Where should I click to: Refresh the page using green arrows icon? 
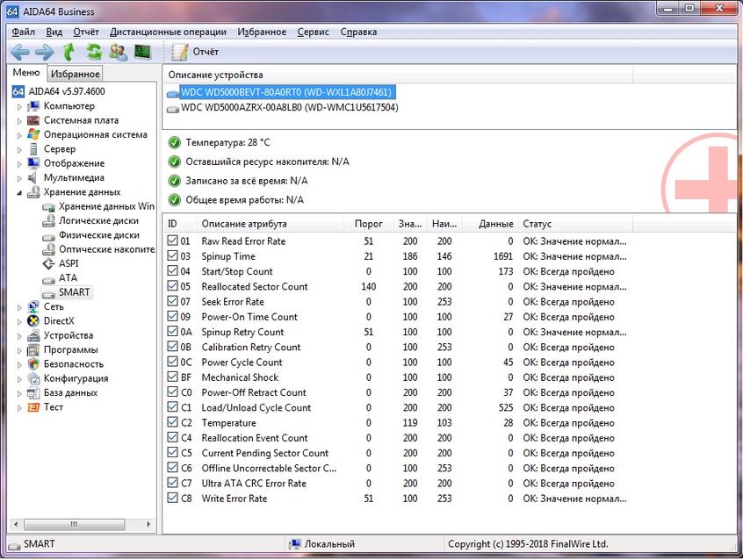[x=94, y=52]
